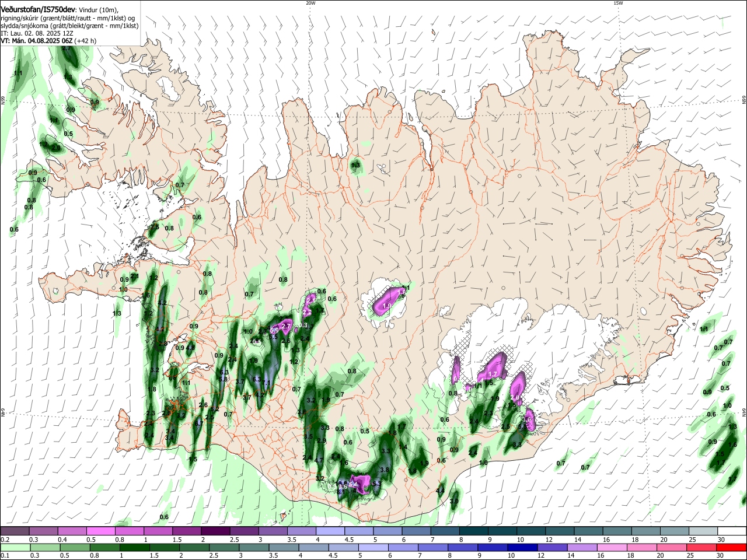Click bright red lower swatch after 30
The image size is (747, 560).
point(732,548)
